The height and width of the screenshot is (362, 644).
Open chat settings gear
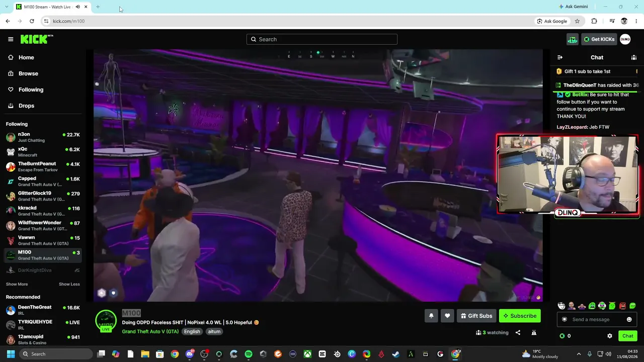[x=610, y=336]
